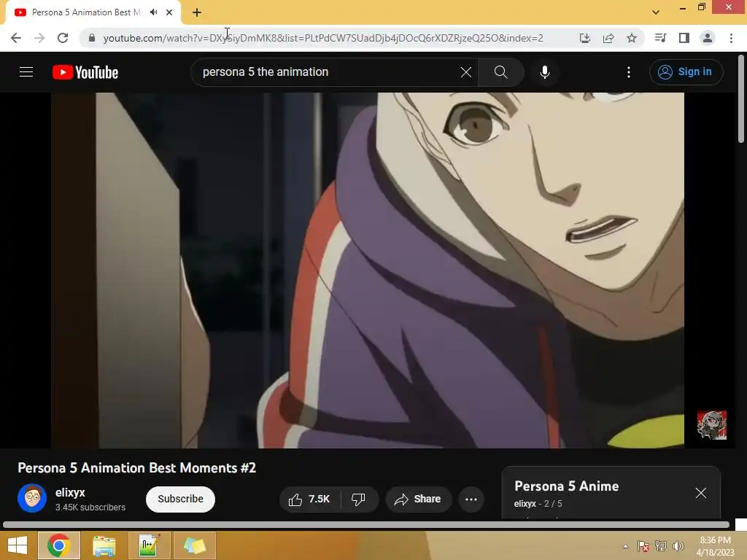Start voice search with the microphone
This screenshot has width=747, height=560.
pyautogui.click(x=545, y=72)
